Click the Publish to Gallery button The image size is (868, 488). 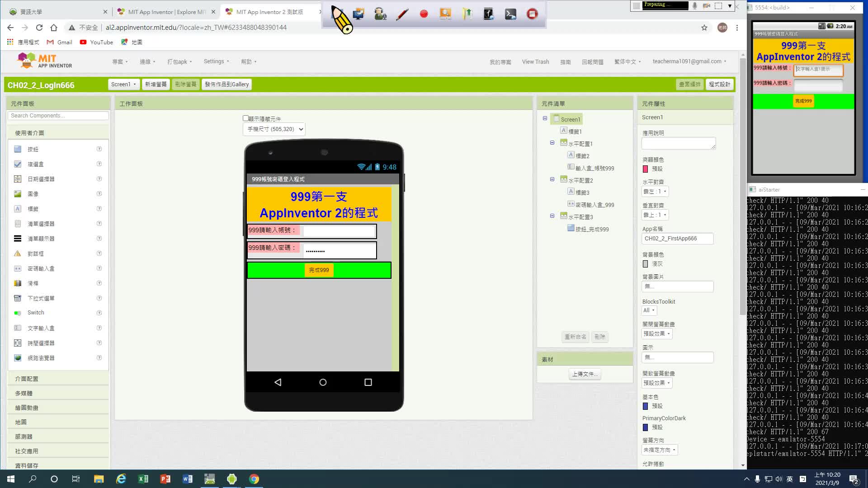tap(226, 84)
